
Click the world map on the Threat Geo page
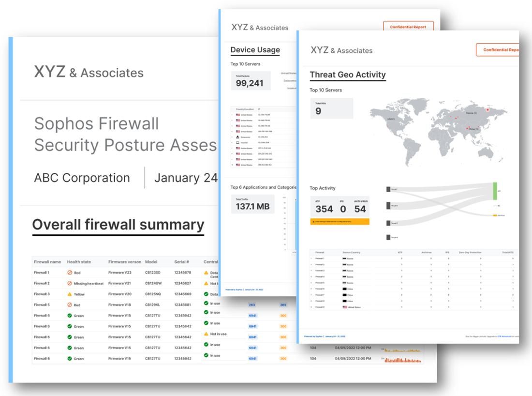(438, 133)
